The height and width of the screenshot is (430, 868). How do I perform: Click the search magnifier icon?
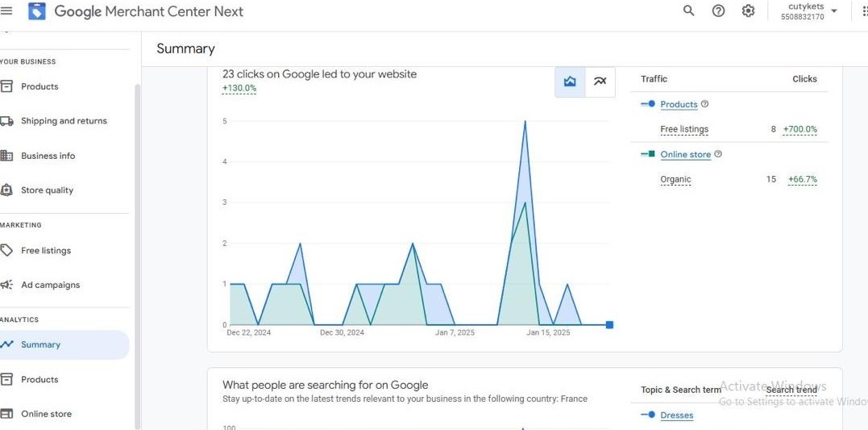pos(688,10)
